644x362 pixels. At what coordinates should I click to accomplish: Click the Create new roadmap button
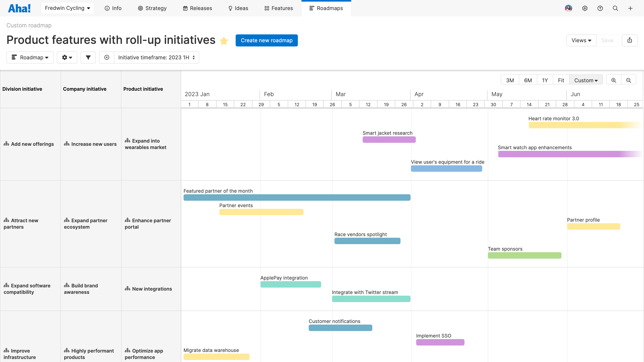pyautogui.click(x=266, y=40)
